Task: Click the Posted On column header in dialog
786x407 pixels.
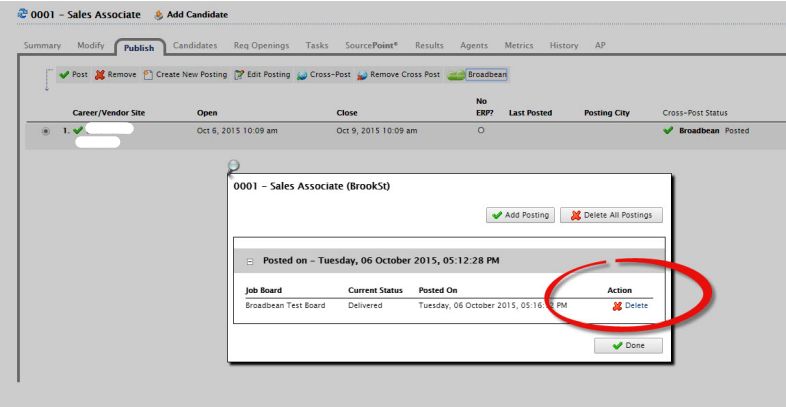Action: point(438,291)
